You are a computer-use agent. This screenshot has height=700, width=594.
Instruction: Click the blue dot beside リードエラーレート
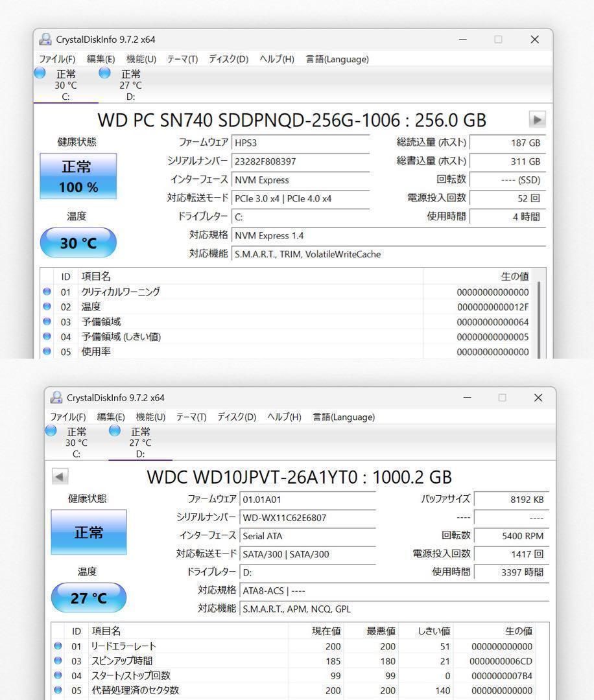click(x=56, y=646)
